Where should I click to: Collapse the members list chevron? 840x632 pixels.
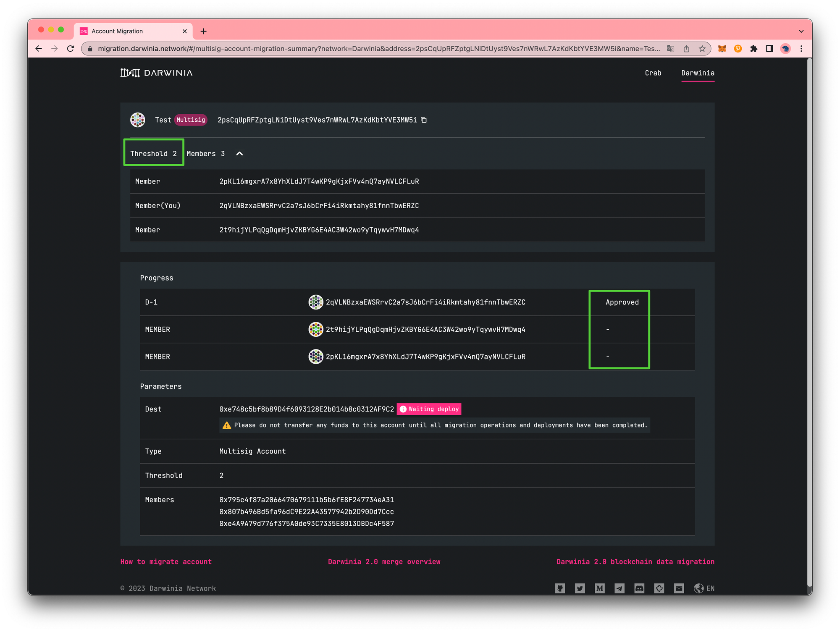tap(239, 154)
